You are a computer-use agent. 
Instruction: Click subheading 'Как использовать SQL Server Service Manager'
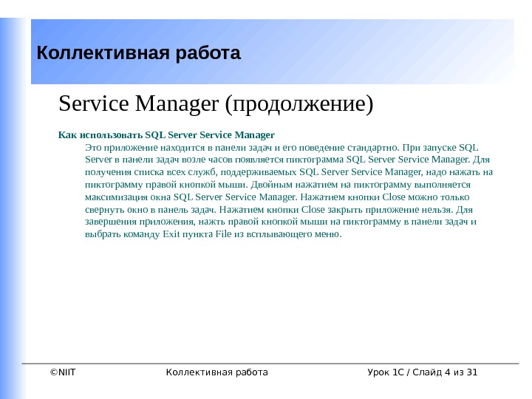point(166,135)
